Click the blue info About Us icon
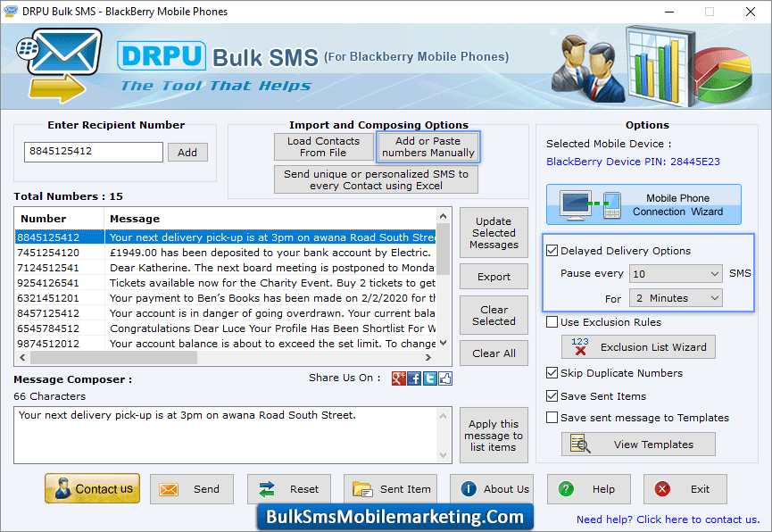This screenshot has width=772, height=532. coord(469,488)
